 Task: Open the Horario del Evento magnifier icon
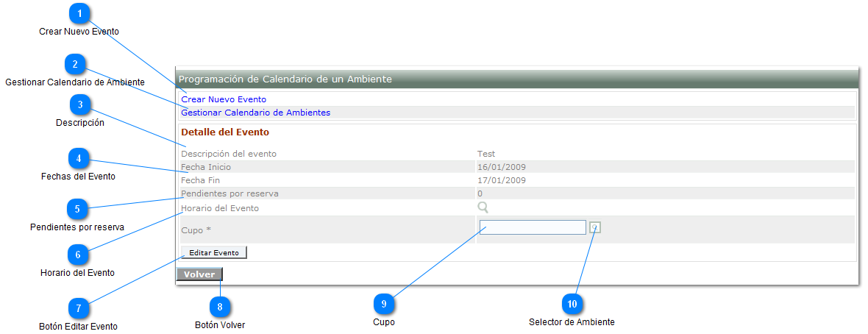coord(483,207)
